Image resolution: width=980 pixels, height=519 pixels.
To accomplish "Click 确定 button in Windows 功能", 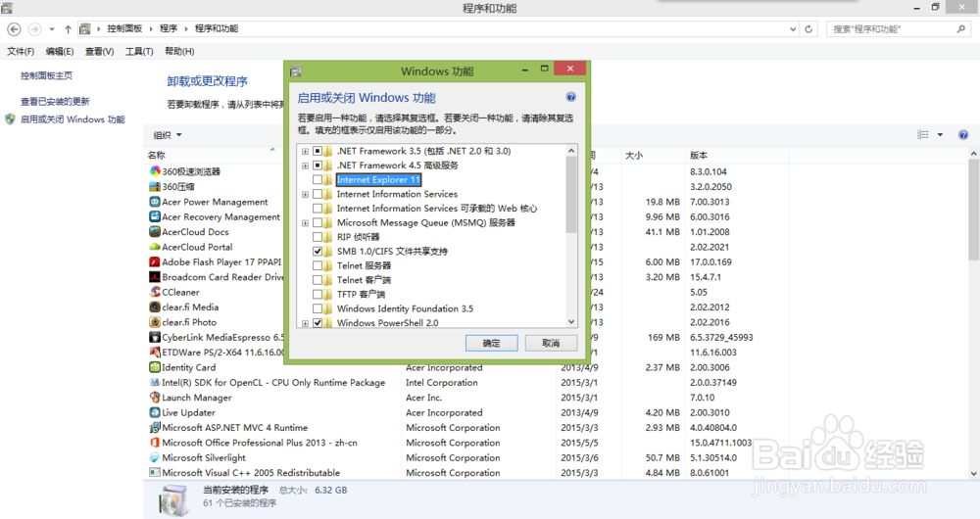I will [491, 343].
